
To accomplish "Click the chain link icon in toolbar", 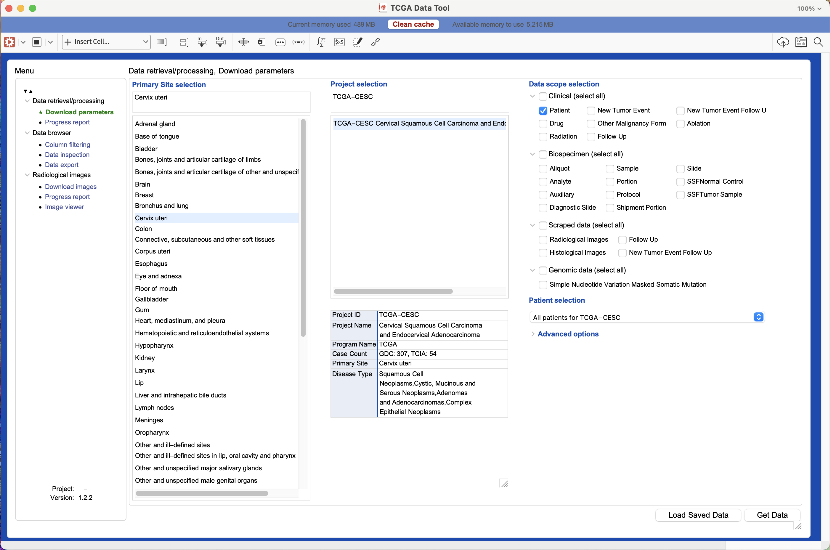I will (375, 42).
